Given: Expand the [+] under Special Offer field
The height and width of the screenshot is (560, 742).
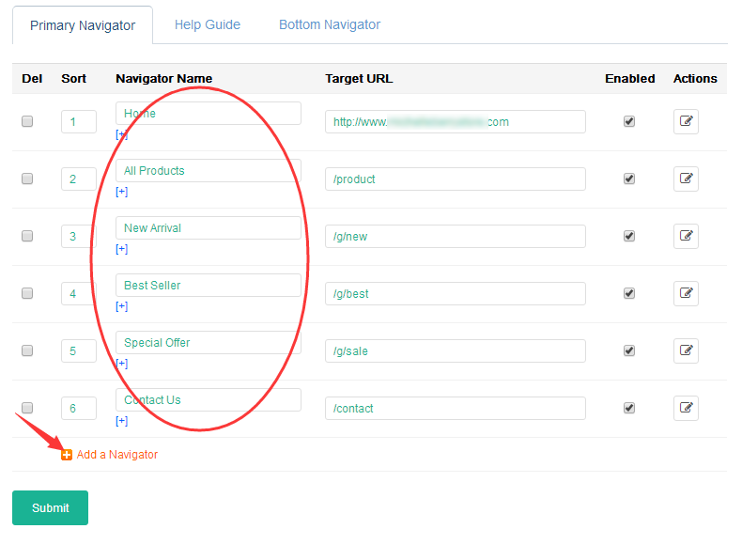Looking at the screenshot, I should pos(121,364).
